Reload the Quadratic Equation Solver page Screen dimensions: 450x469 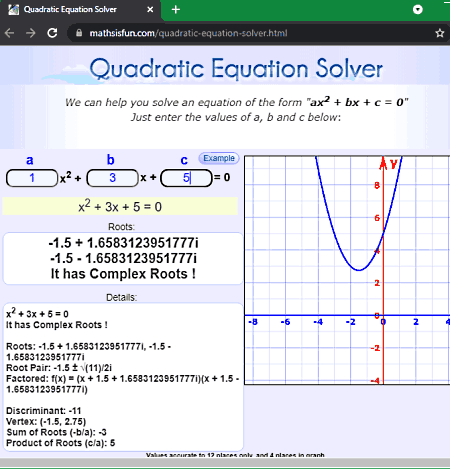[52, 33]
